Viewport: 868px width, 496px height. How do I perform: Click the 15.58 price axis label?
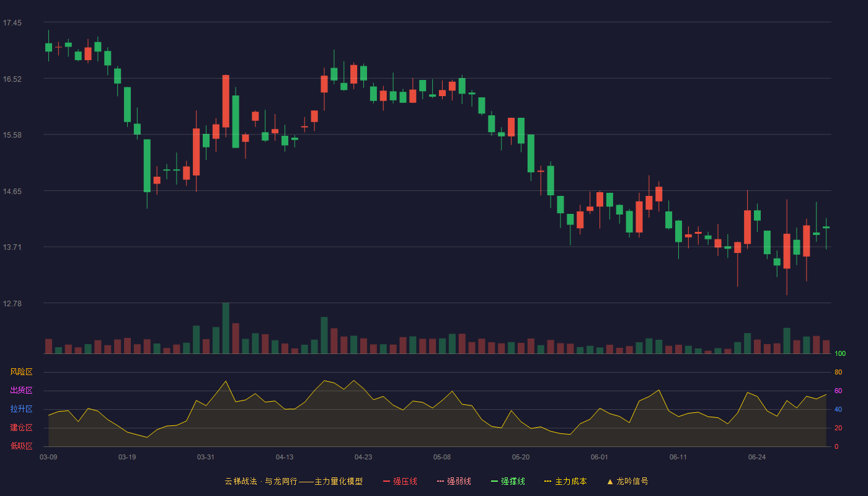pos(12,135)
